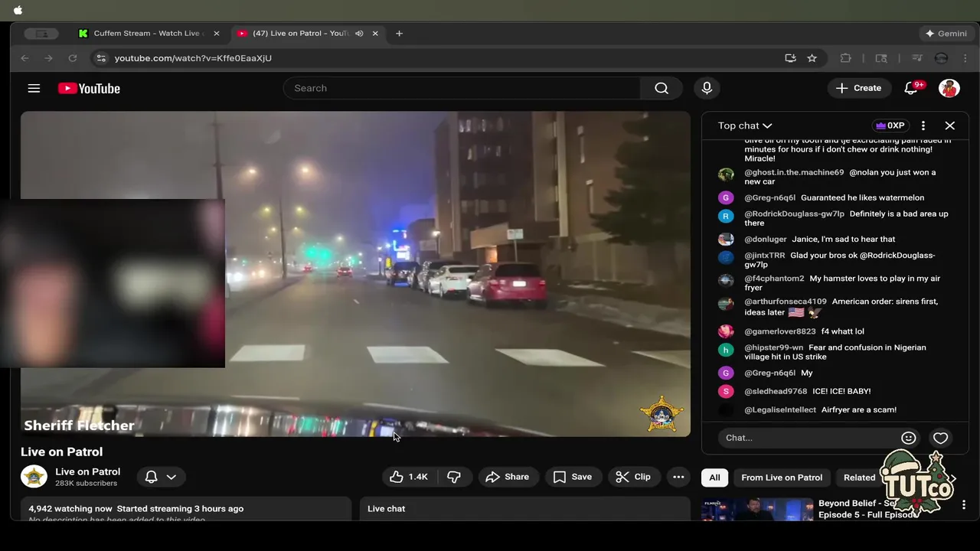Open the browser extensions puzzle icon
The height and width of the screenshot is (551, 980).
pyautogui.click(x=845, y=58)
